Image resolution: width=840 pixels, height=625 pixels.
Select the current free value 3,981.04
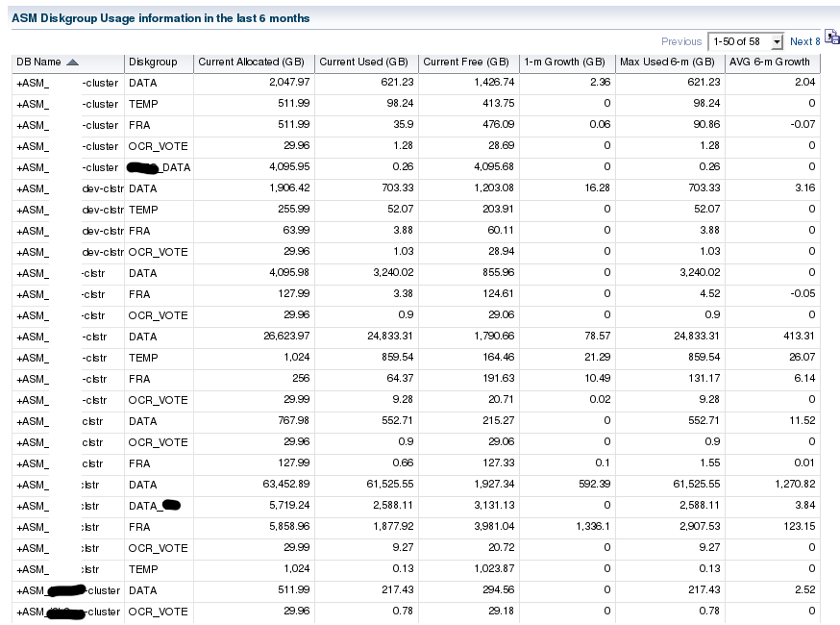click(x=494, y=526)
